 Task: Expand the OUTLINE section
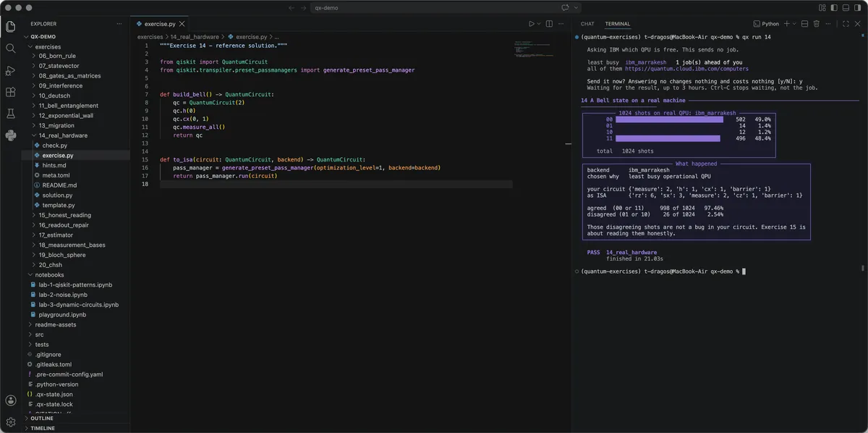pyautogui.click(x=41, y=419)
